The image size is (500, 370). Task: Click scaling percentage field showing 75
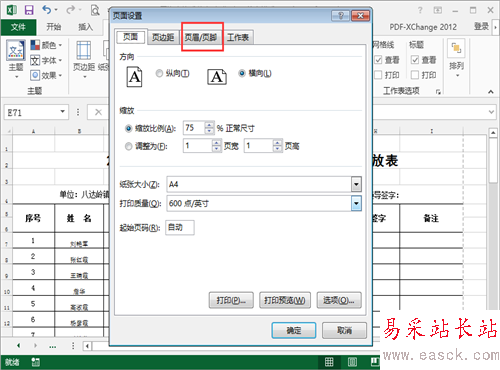pyautogui.click(x=194, y=128)
